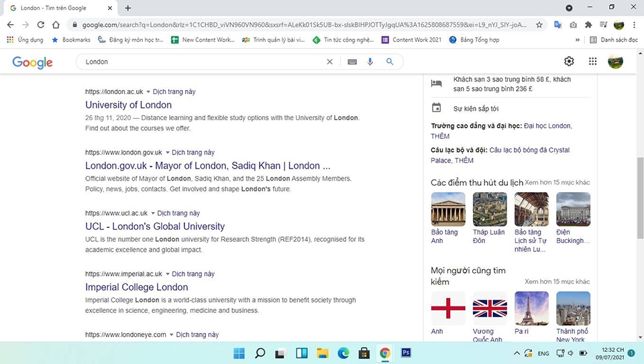Open the Google apps grid
This screenshot has width=644, height=364.
pyautogui.click(x=592, y=61)
